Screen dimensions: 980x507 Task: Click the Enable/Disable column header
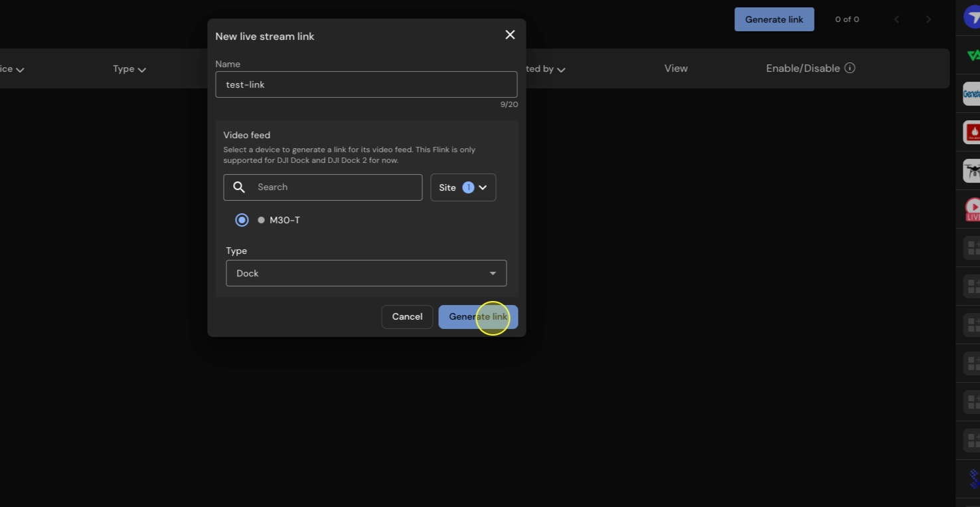803,68
